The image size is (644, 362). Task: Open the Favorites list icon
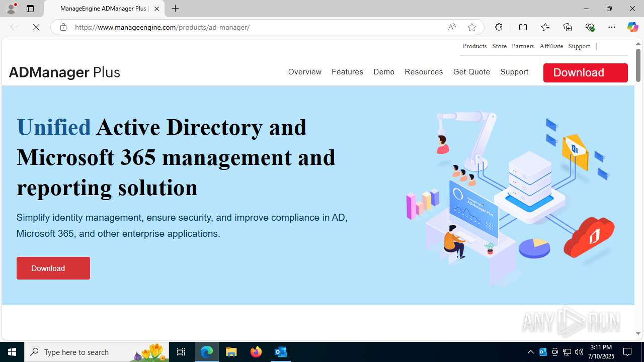click(x=545, y=27)
